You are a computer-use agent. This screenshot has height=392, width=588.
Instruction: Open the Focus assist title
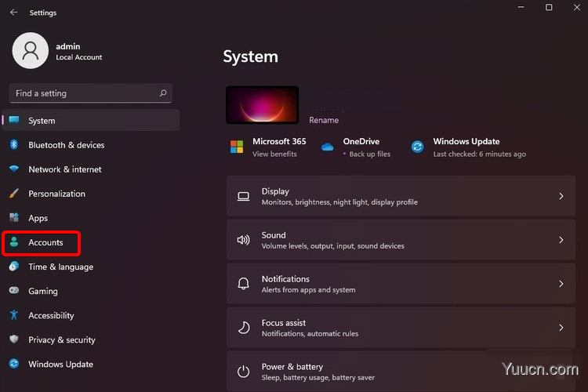(x=284, y=323)
